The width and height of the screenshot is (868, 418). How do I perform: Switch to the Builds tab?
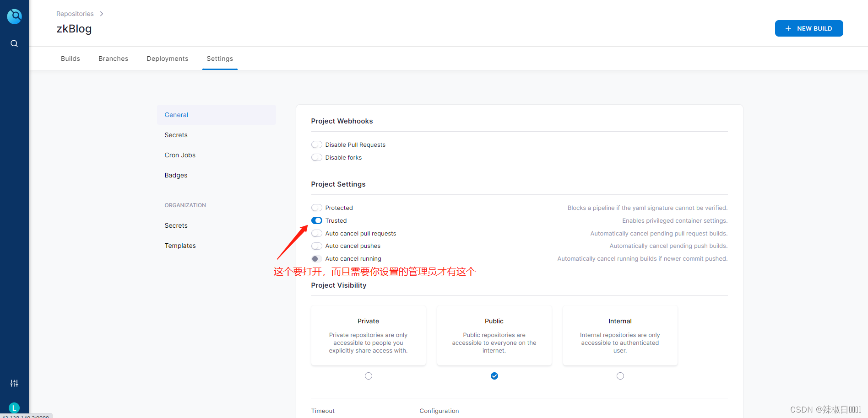coord(70,59)
